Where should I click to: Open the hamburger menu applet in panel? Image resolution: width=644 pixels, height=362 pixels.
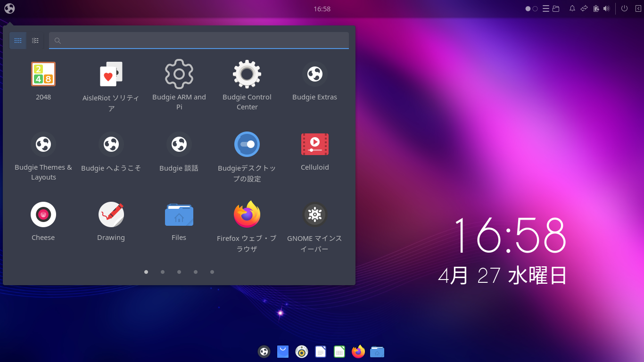tap(546, 8)
